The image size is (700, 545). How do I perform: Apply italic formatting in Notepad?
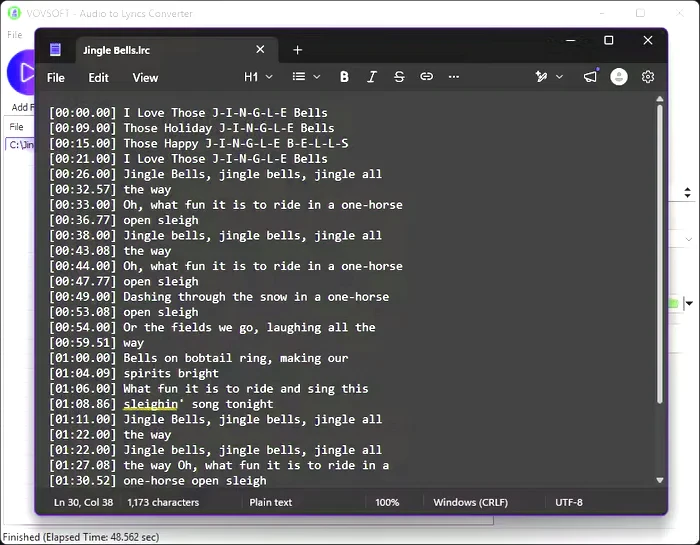pos(371,77)
